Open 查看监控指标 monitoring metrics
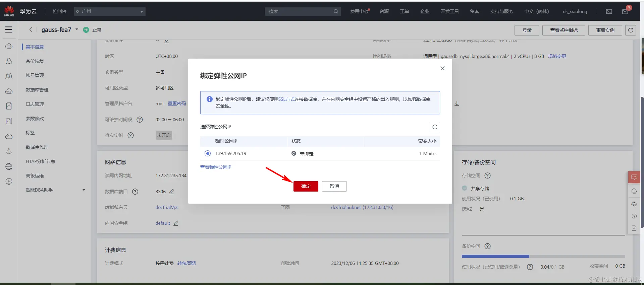 (564, 30)
